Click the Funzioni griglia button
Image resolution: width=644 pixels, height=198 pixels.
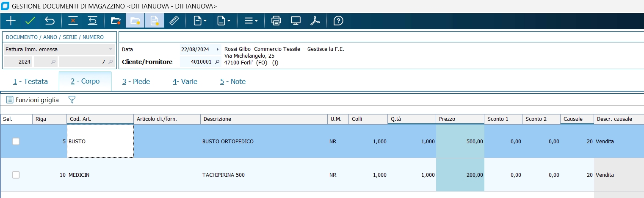(x=33, y=100)
